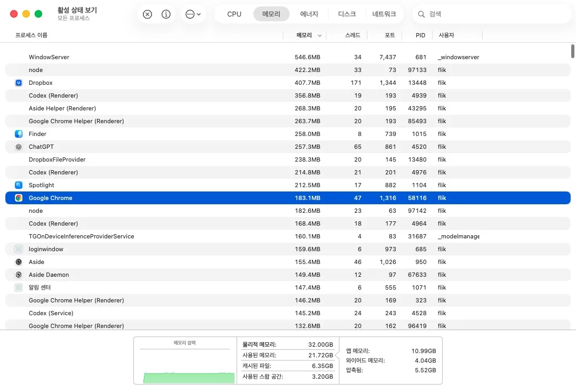Open the 디스크 tab

347,14
